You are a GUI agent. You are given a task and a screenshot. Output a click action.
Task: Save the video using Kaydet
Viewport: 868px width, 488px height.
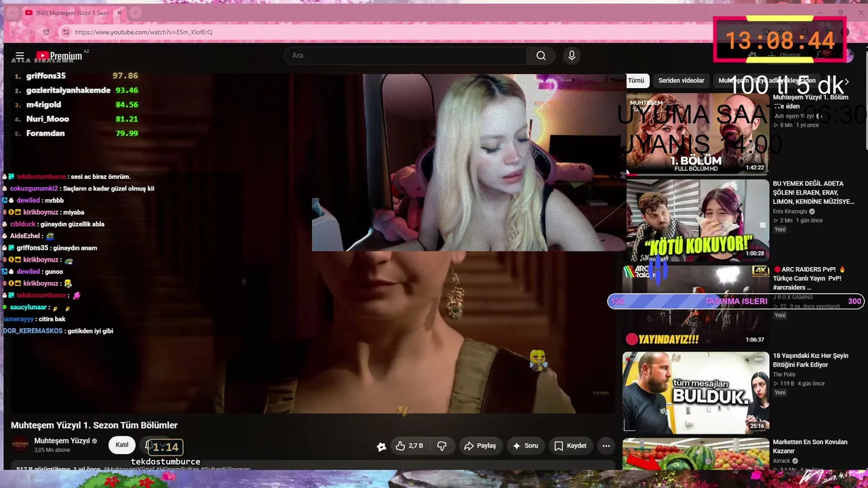[570, 446]
